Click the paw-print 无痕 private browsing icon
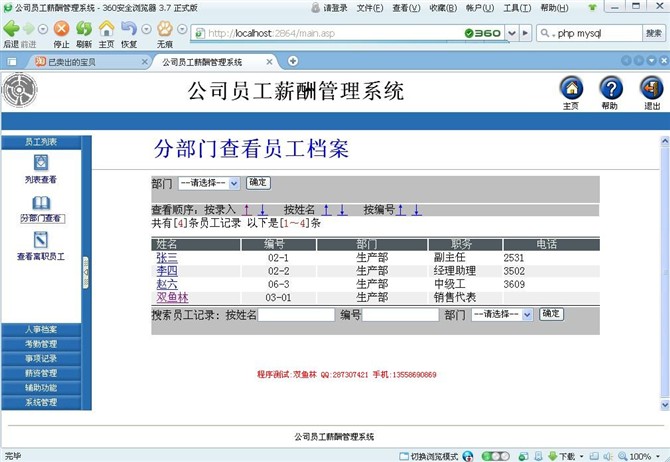The image size is (670, 462). tap(165, 29)
